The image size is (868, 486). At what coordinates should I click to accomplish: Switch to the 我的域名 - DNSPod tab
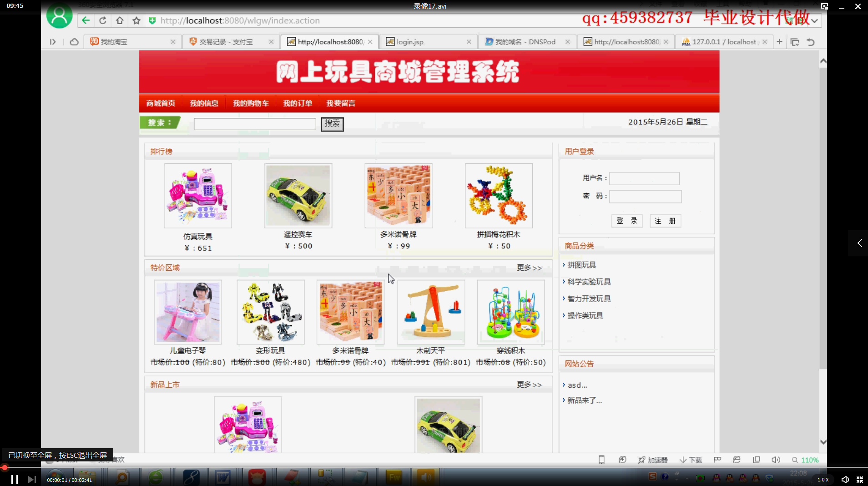point(527,42)
